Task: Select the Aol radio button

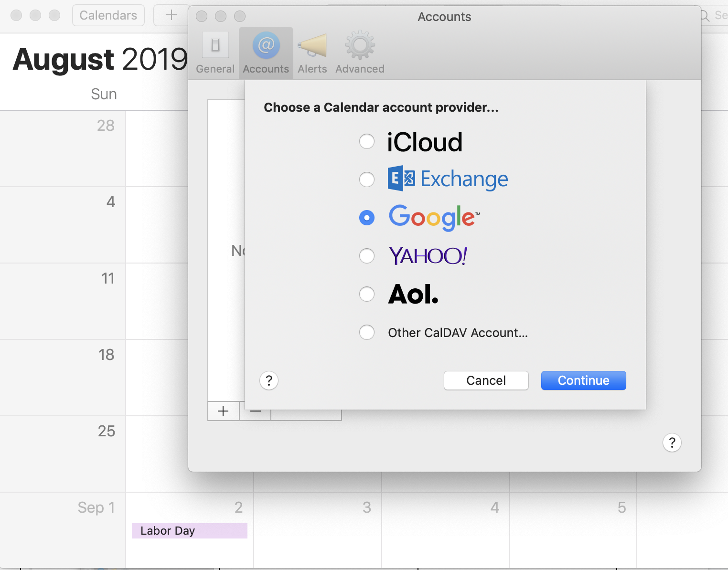Action: [367, 294]
